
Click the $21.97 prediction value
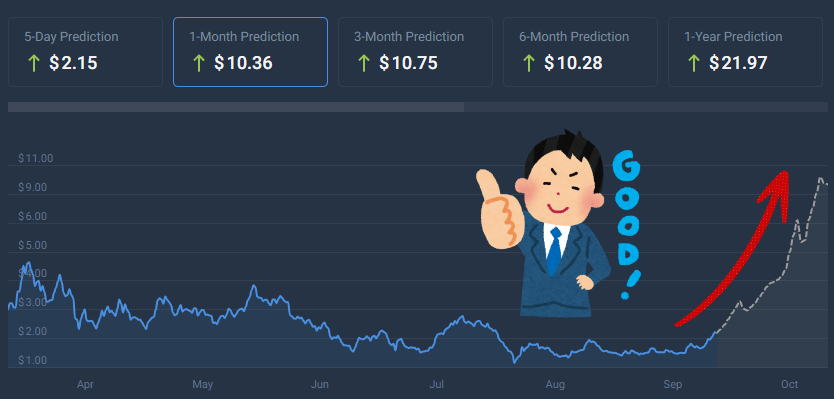point(738,63)
